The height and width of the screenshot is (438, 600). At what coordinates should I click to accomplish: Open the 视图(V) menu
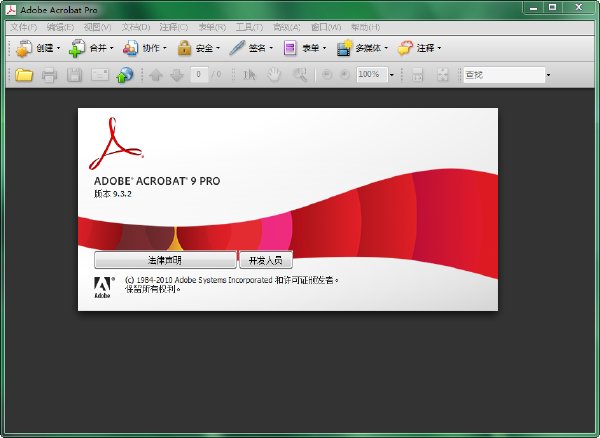(97, 27)
